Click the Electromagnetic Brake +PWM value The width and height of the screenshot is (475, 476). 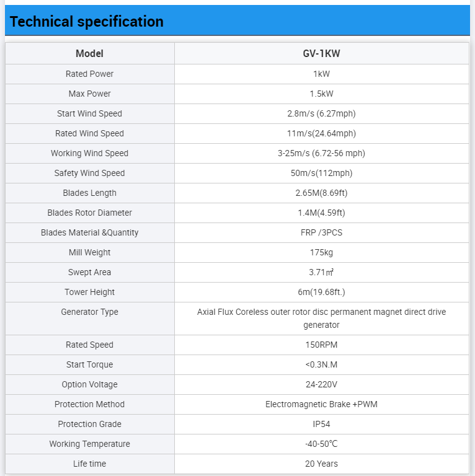pyautogui.click(x=321, y=404)
